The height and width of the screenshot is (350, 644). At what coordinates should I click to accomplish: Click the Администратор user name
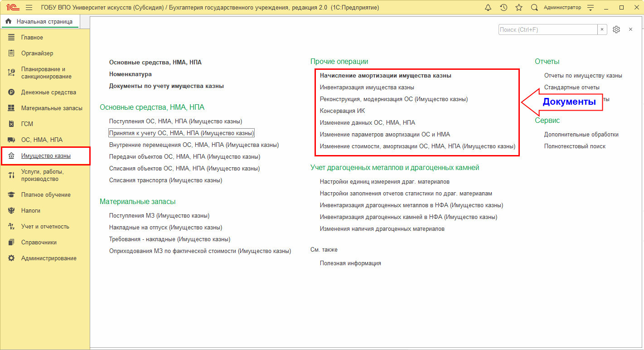tap(562, 8)
